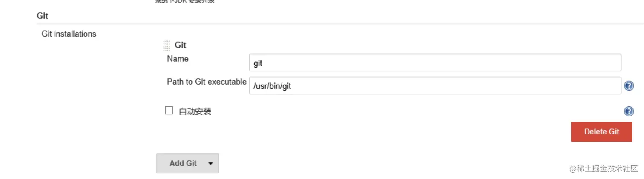Click the Git section heading
644x179 pixels.
pos(43,16)
